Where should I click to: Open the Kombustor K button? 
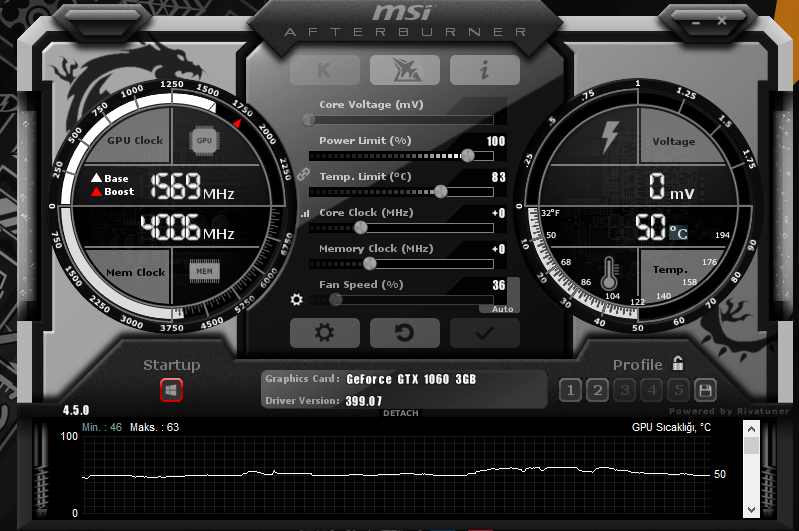[x=325, y=70]
